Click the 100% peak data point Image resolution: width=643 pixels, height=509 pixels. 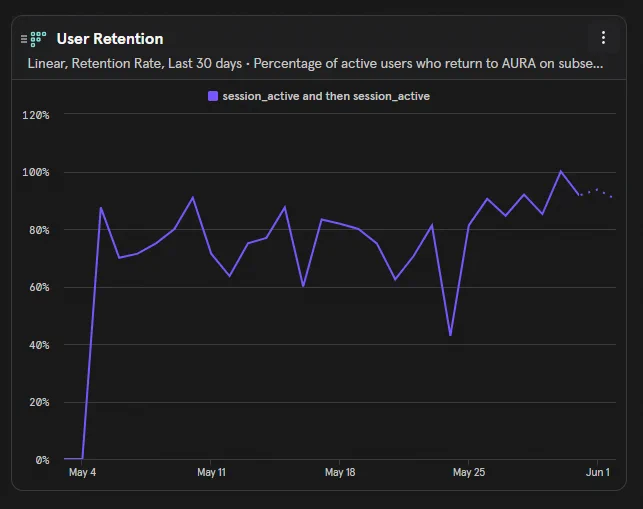tap(561, 171)
